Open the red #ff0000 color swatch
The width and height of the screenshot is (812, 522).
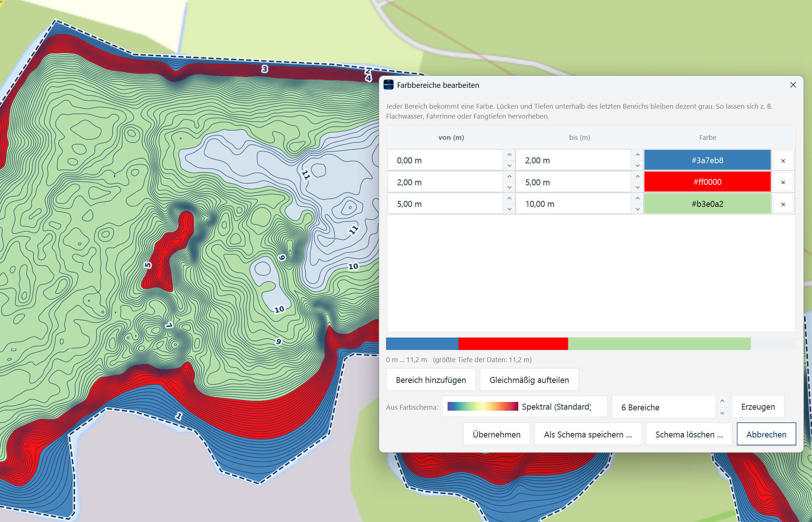(x=707, y=182)
